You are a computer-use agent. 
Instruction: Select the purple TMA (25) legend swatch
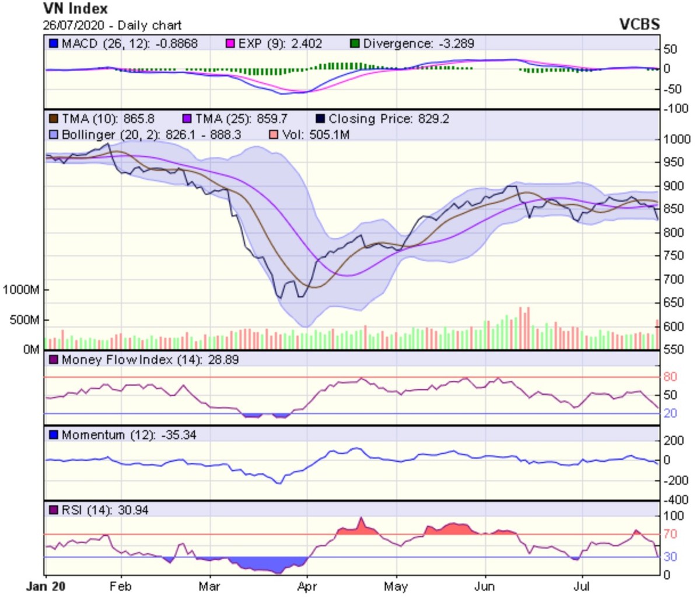click(187, 119)
